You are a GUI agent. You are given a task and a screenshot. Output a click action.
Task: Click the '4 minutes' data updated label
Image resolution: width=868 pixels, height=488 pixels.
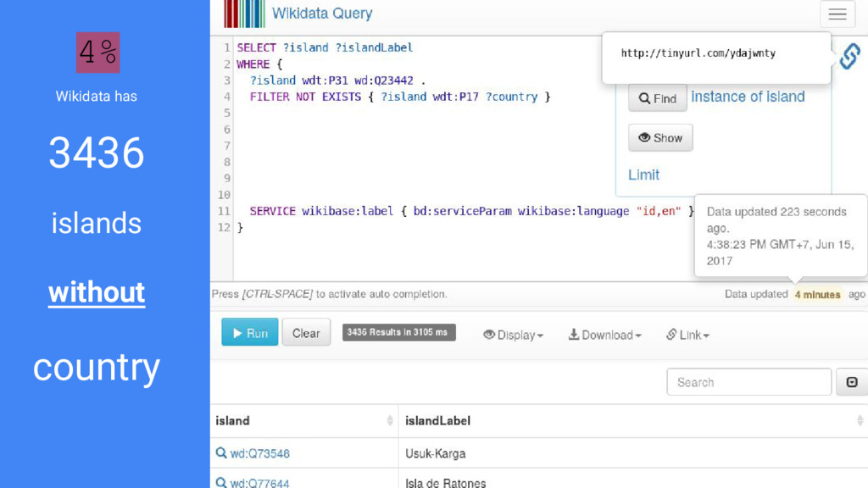coord(818,295)
